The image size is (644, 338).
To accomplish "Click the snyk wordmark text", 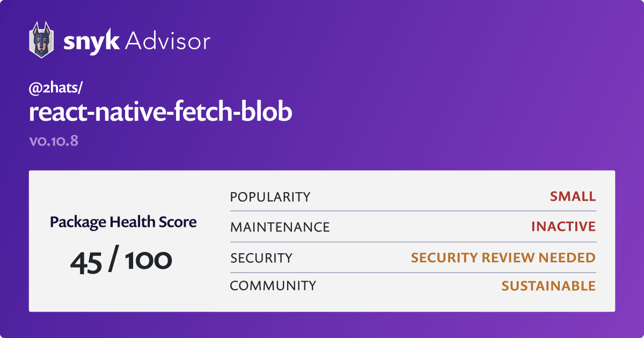I will pos(91,41).
